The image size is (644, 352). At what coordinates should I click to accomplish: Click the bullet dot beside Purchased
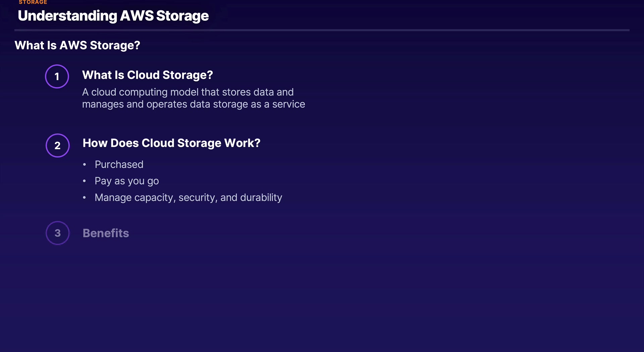pos(85,165)
